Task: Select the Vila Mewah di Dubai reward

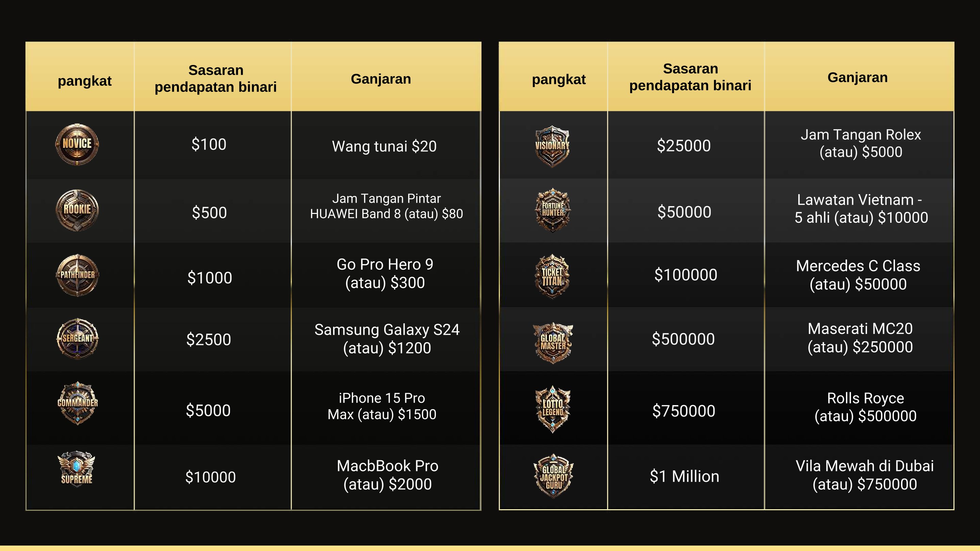Action: point(864,475)
